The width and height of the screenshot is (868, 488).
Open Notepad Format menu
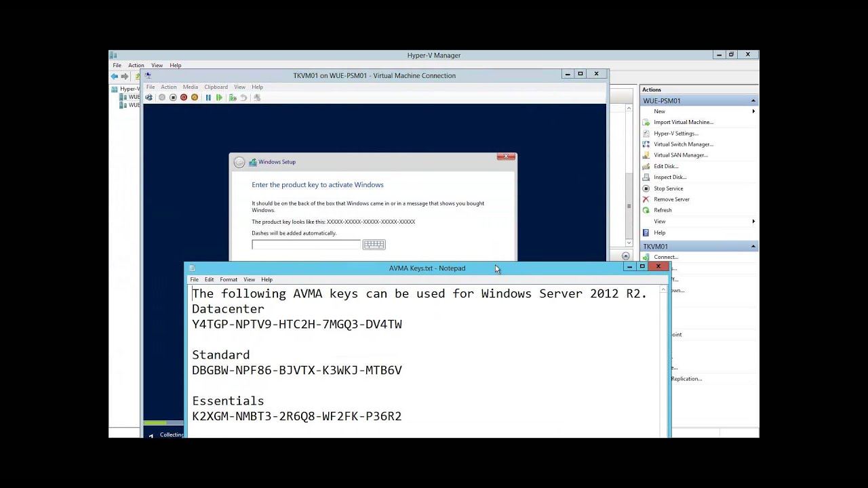click(229, 280)
